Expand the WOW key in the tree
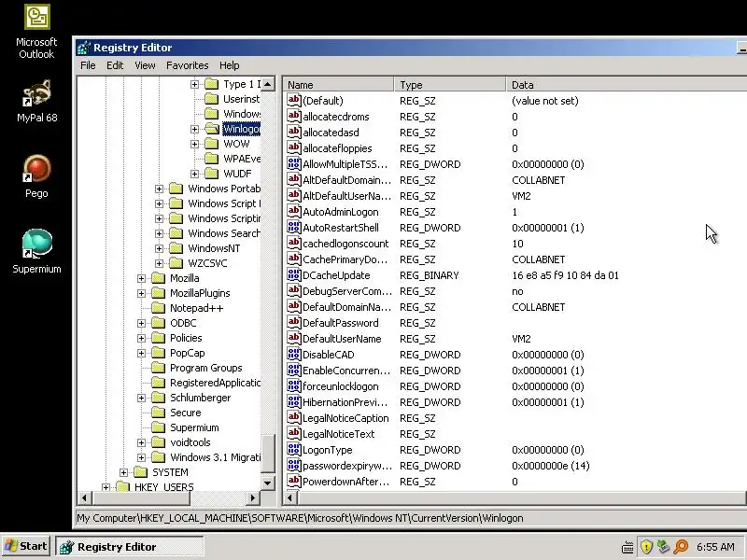 coord(194,144)
